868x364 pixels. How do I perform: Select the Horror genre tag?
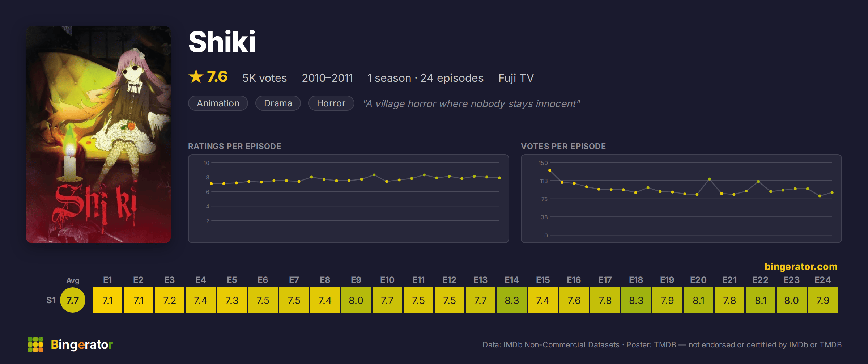click(x=331, y=103)
